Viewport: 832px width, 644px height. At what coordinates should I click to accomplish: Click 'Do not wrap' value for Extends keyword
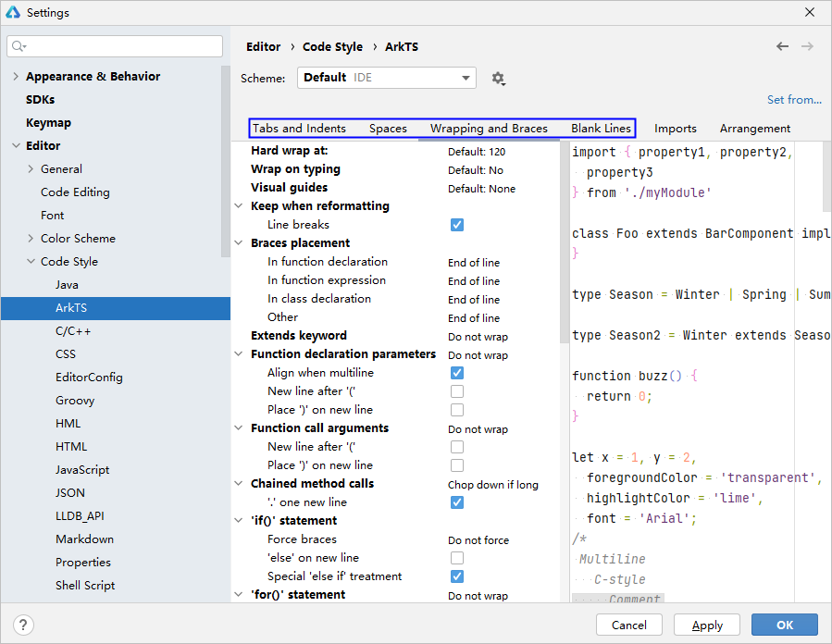click(478, 337)
